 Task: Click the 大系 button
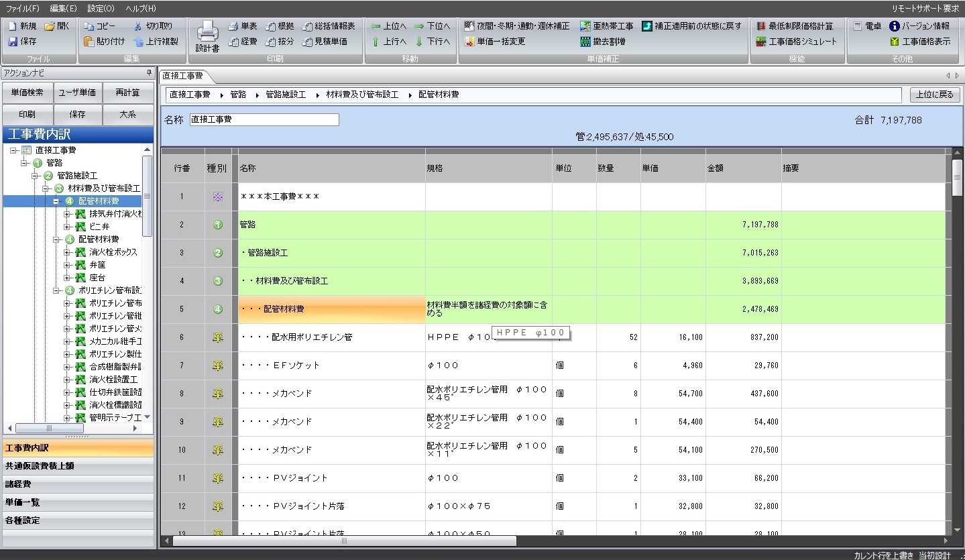[x=127, y=115]
